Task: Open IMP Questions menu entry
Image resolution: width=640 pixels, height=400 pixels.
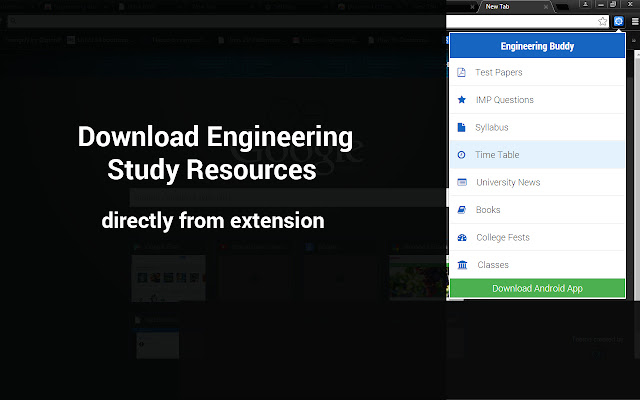Action: pyautogui.click(x=537, y=100)
